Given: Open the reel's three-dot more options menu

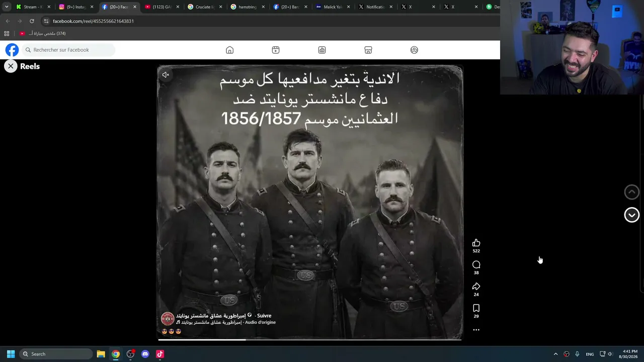Looking at the screenshot, I should [476, 330].
